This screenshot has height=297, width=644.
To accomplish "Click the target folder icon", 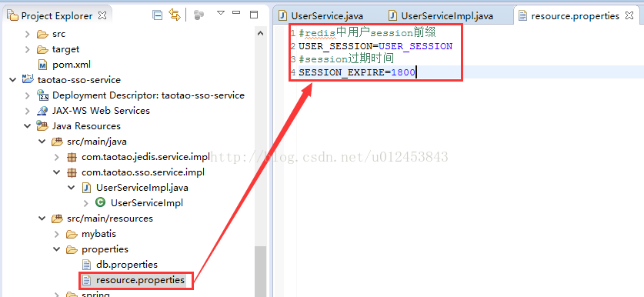I will click(x=43, y=49).
